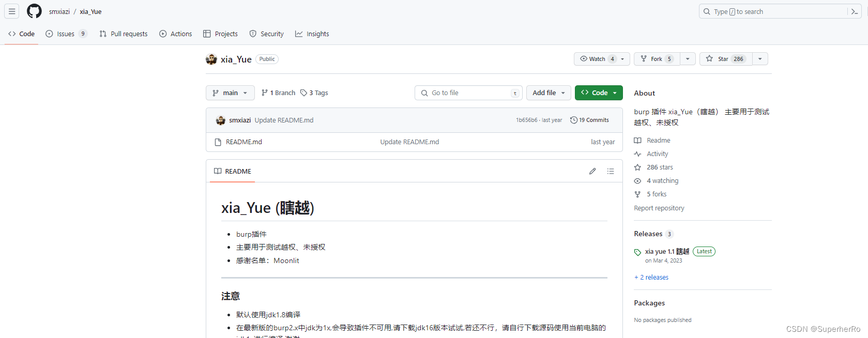
Task: Open the Projects tab
Action: [x=221, y=34]
